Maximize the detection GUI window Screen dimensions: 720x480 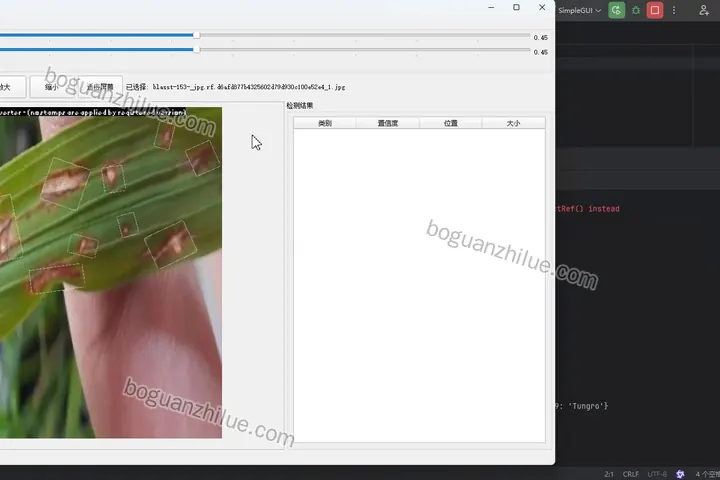[517, 7]
